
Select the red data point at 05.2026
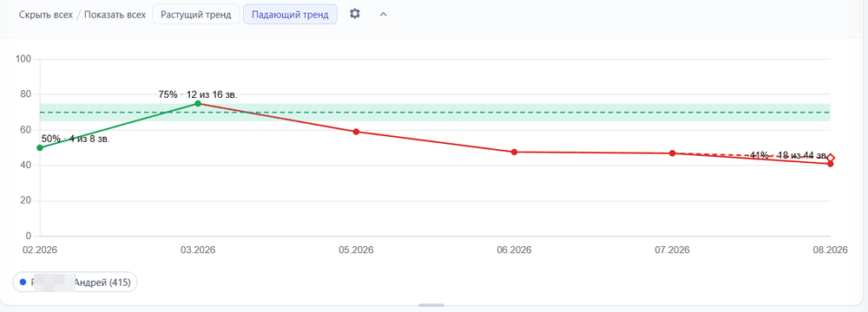[x=356, y=132]
